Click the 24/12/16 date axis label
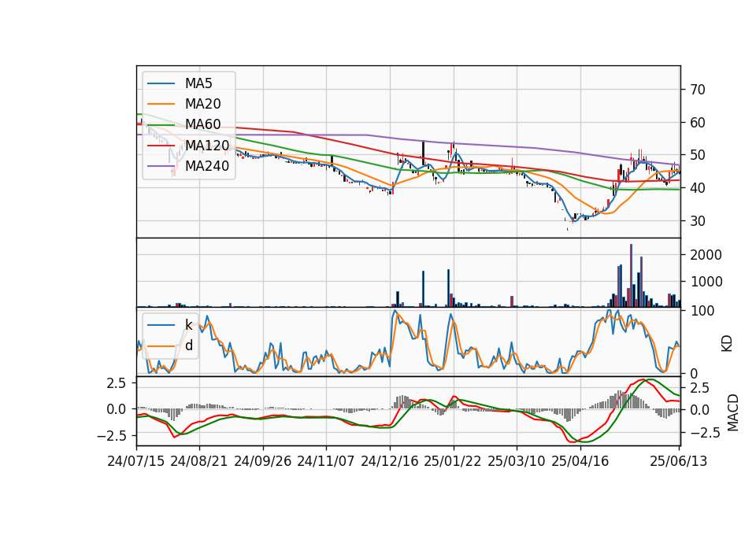The image size is (756, 543). pos(390,461)
